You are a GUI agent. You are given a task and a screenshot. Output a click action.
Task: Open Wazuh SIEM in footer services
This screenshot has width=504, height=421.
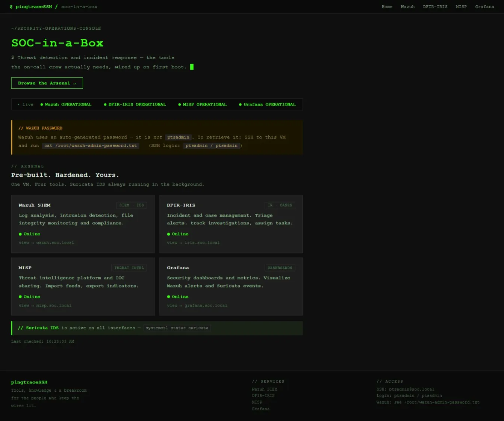point(265,389)
